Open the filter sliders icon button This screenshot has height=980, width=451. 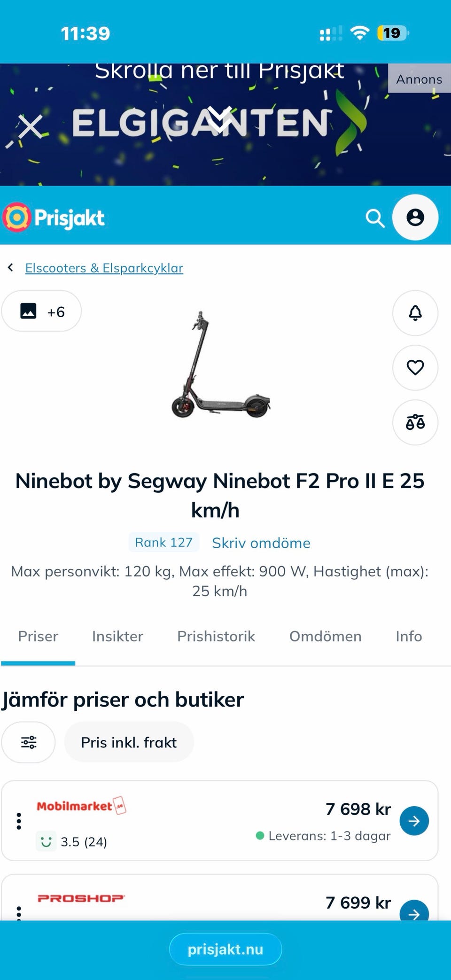[x=29, y=742]
